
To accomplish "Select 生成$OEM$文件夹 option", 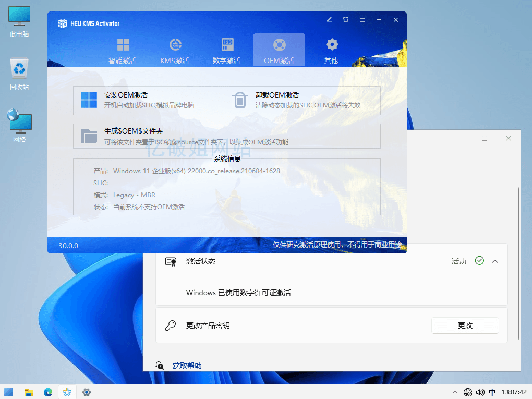I will click(x=227, y=136).
